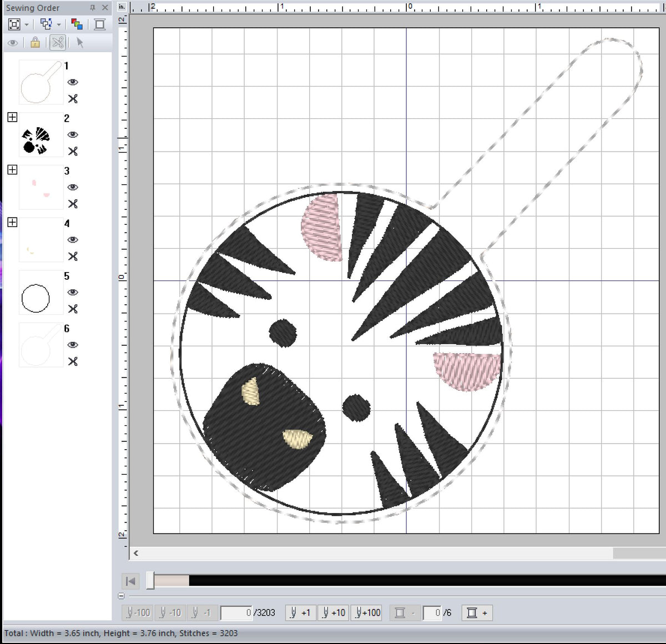Expand sewing order item 3 using its plus box
Image resolution: width=666 pixels, height=644 pixels.
pyautogui.click(x=12, y=170)
